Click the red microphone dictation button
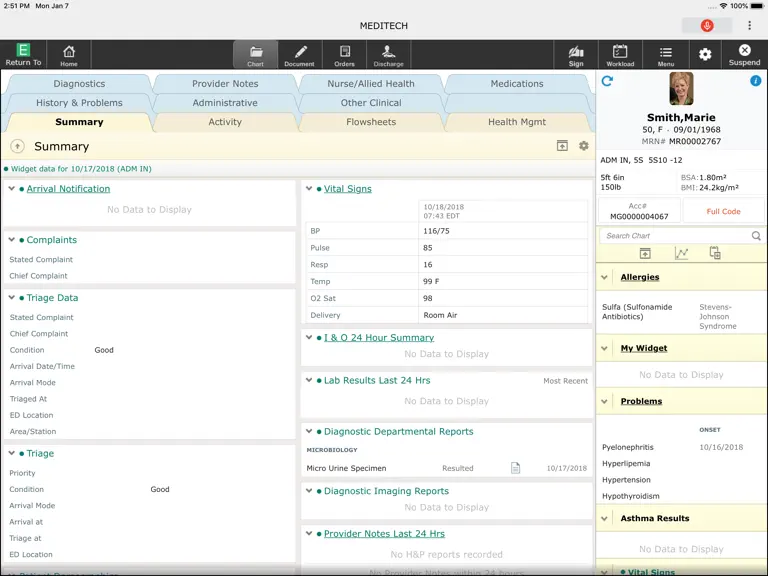The height and width of the screenshot is (576, 768). 707,25
